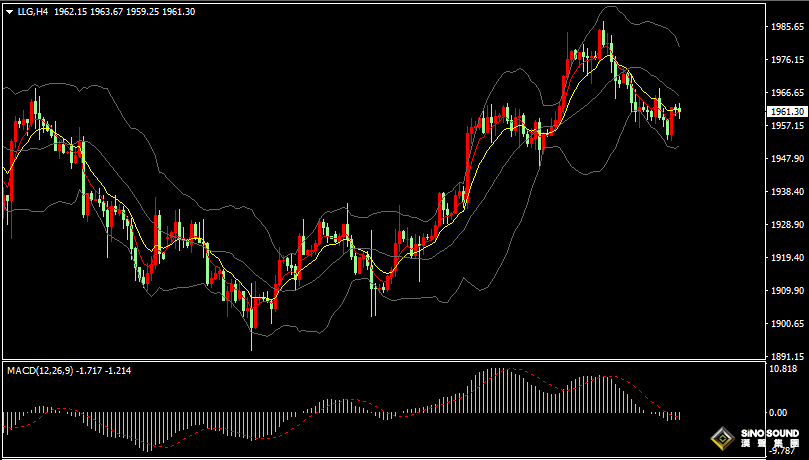The image size is (809, 460).
Task: Click the 1985.65 price axis label
Action: pos(786,27)
